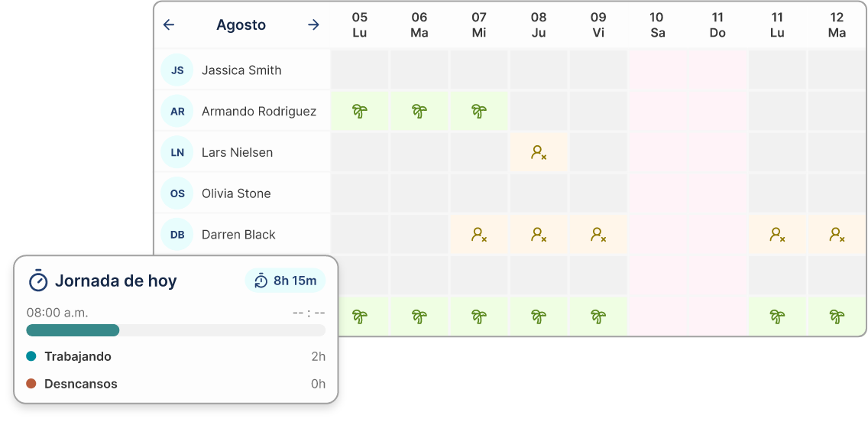The width and height of the screenshot is (868, 422).
Task: Open Olivia Stone's employee row
Action: pyautogui.click(x=236, y=193)
